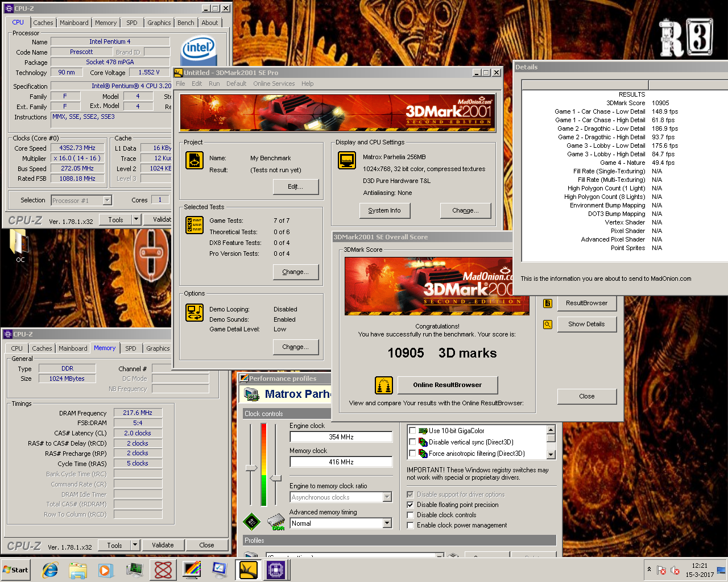Click Change... in Selected Tests section
Screen dimensions: 728x582
pos(295,272)
